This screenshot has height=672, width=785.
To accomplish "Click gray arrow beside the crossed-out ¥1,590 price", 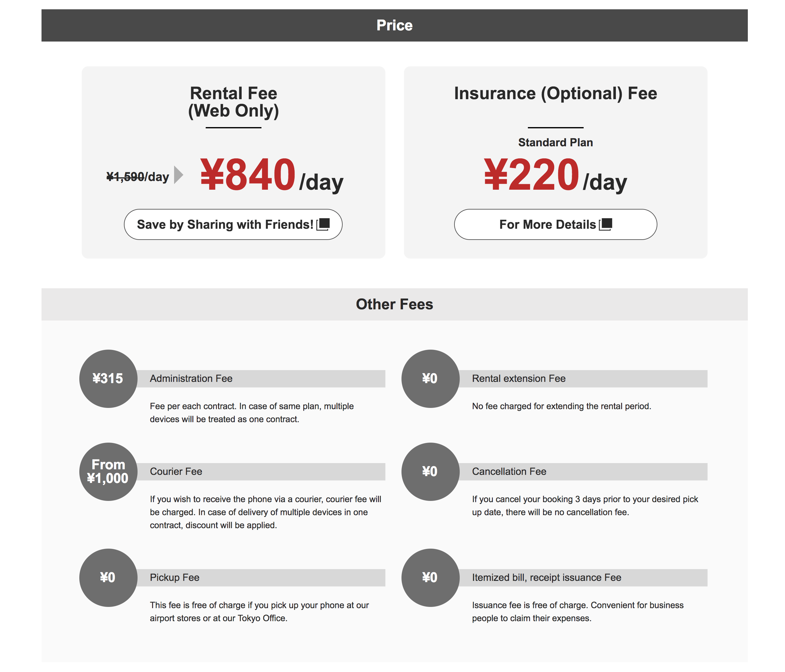I will [178, 175].
